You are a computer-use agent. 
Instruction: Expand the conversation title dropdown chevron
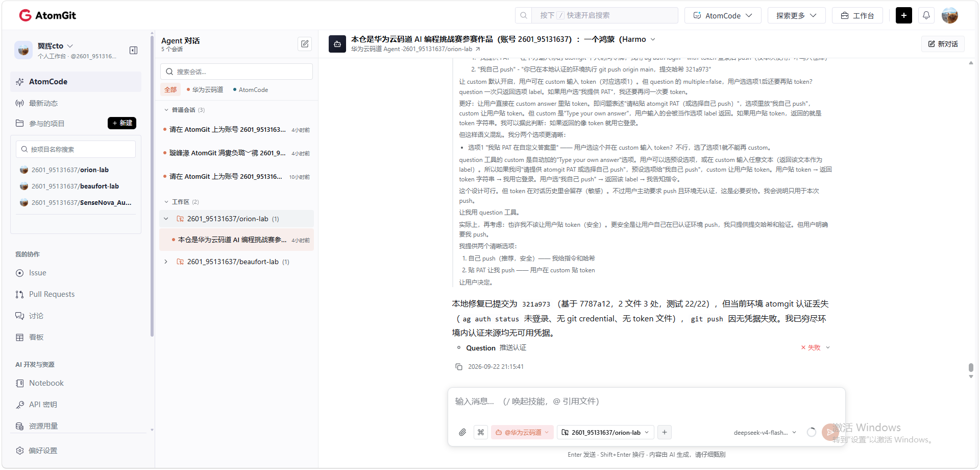[x=653, y=39]
